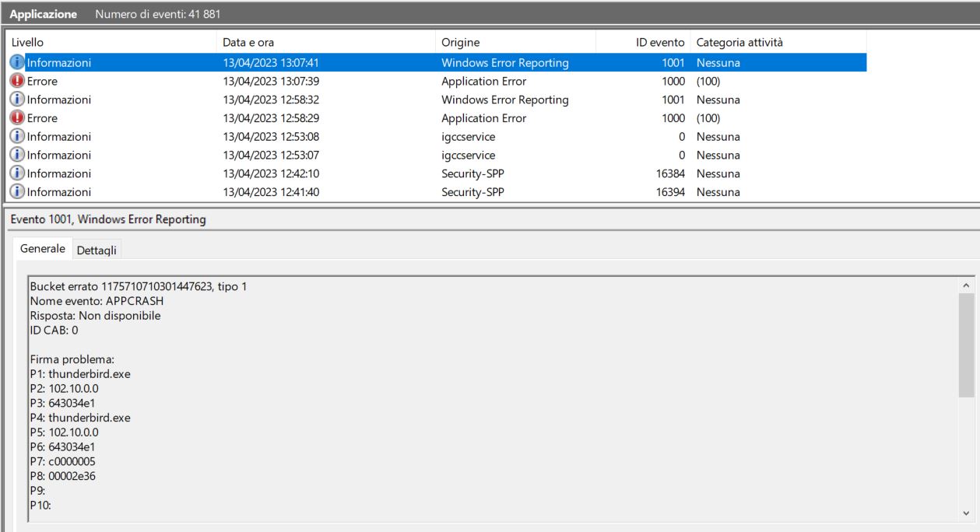The height and width of the screenshot is (532, 980).
Task: Click igccservice origin in the 12:53:08 row
Action: click(469, 136)
